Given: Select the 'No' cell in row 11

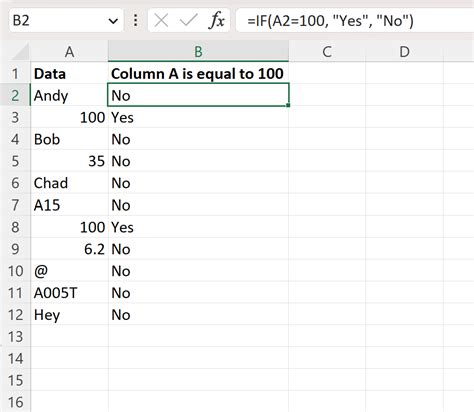Looking at the screenshot, I should point(198,293).
